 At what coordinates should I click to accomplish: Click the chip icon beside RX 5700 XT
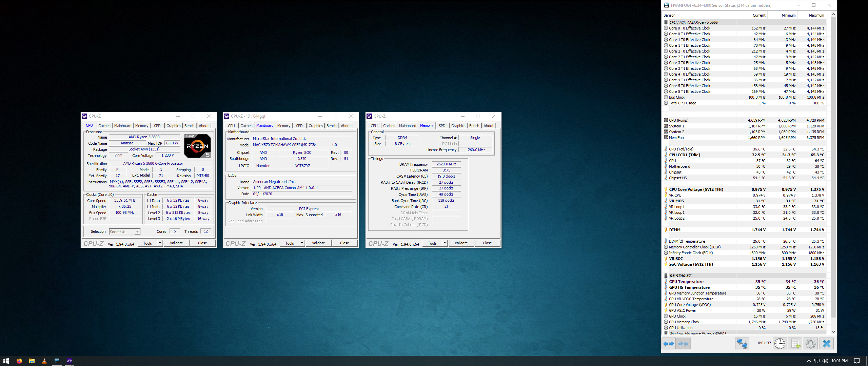click(x=666, y=276)
